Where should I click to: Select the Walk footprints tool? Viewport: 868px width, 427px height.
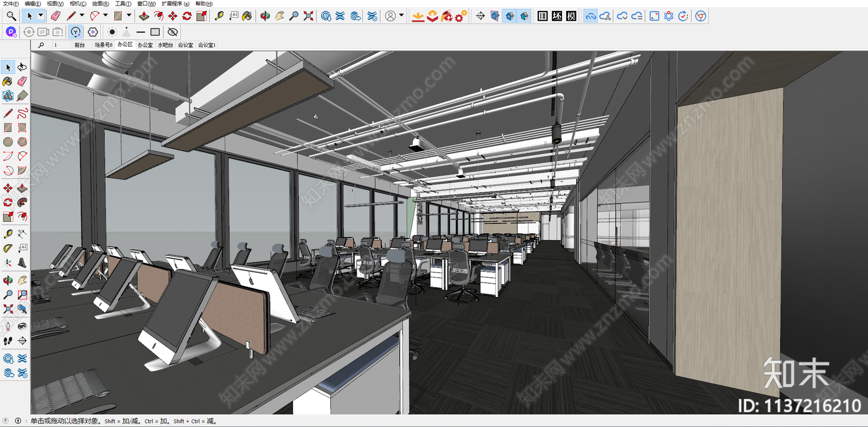click(8, 341)
